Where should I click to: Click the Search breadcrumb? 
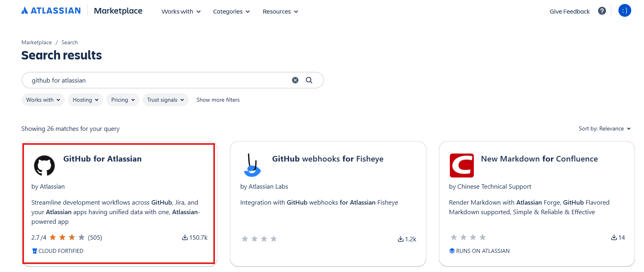tap(70, 42)
